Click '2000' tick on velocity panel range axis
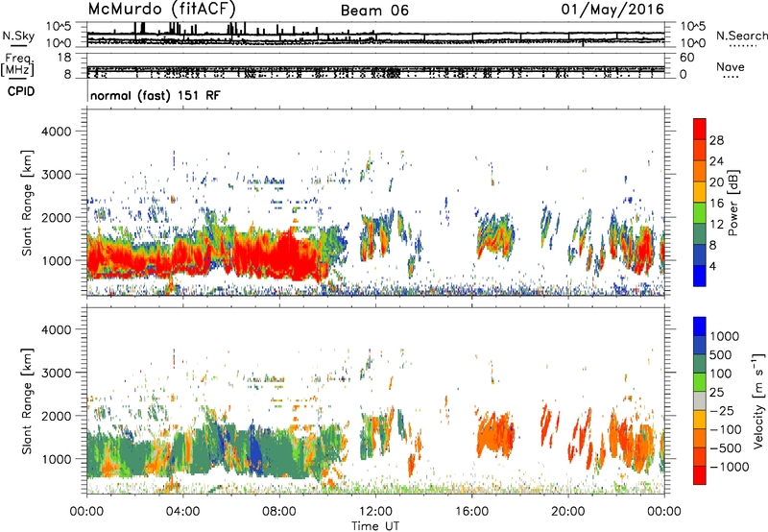 (56, 416)
